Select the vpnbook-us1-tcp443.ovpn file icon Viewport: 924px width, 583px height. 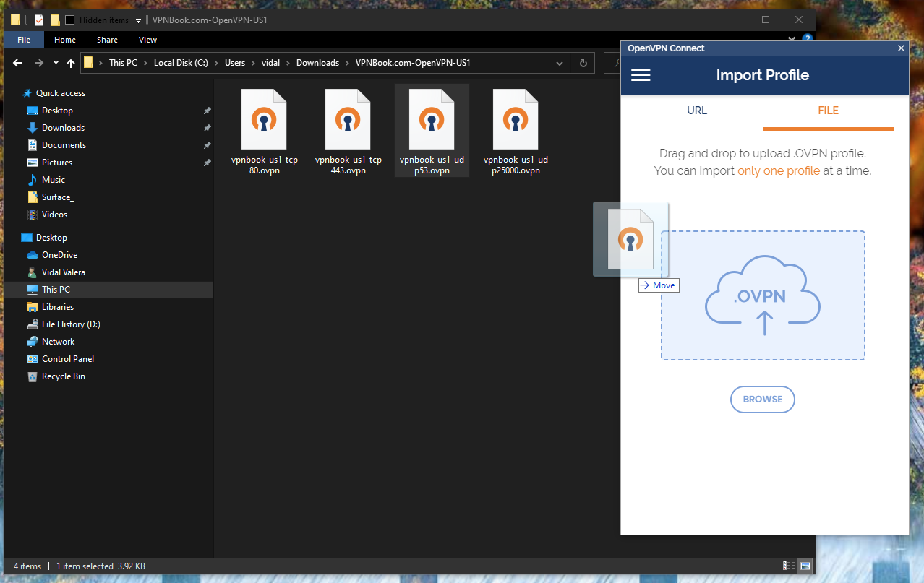click(x=348, y=119)
